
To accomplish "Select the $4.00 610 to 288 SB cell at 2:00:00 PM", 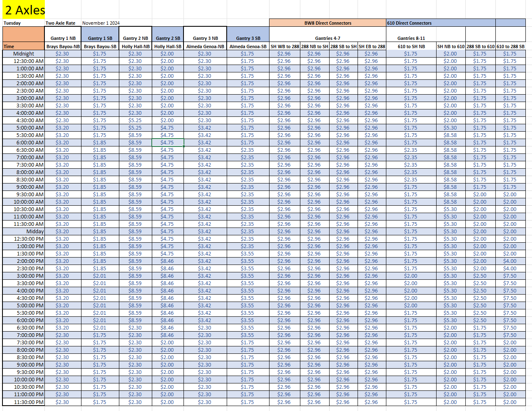I will (x=511, y=261).
